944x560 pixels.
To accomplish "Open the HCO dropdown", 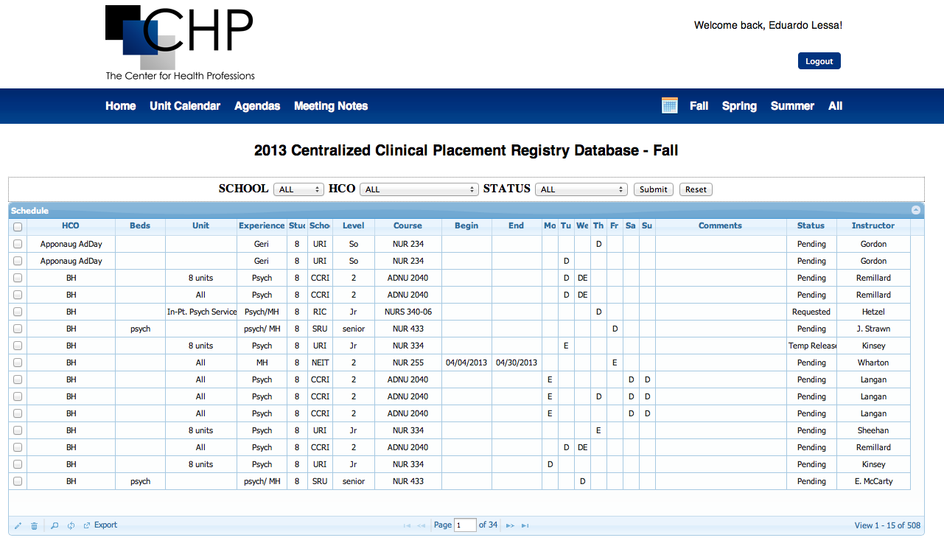I will [419, 189].
